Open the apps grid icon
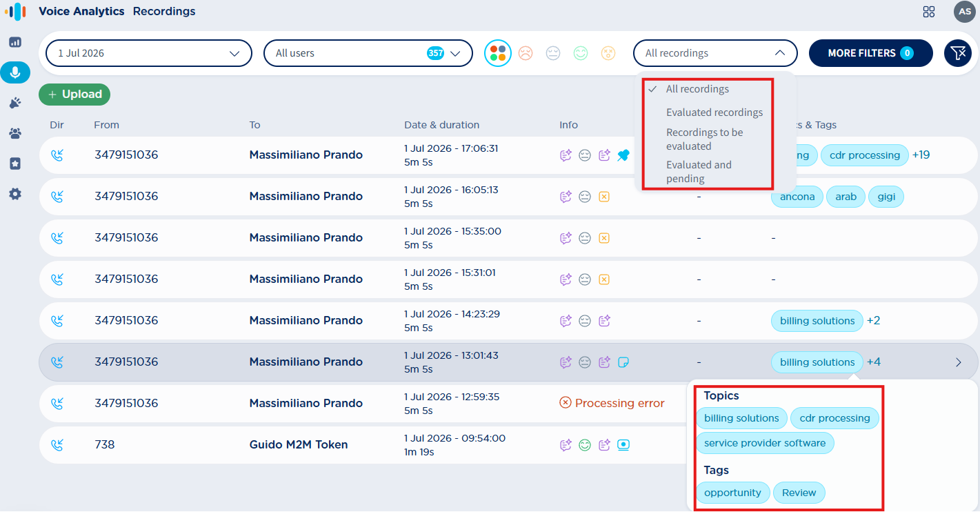This screenshot has height=512, width=980. coord(929,12)
